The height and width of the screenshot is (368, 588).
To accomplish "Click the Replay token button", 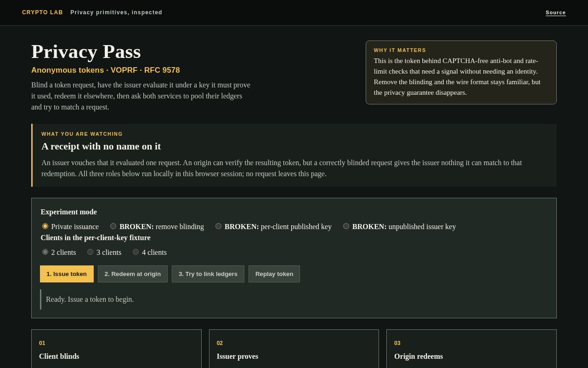I will [274, 274].
